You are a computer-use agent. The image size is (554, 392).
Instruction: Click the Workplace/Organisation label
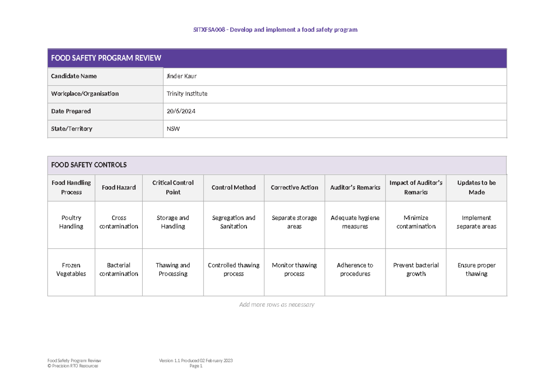point(84,94)
